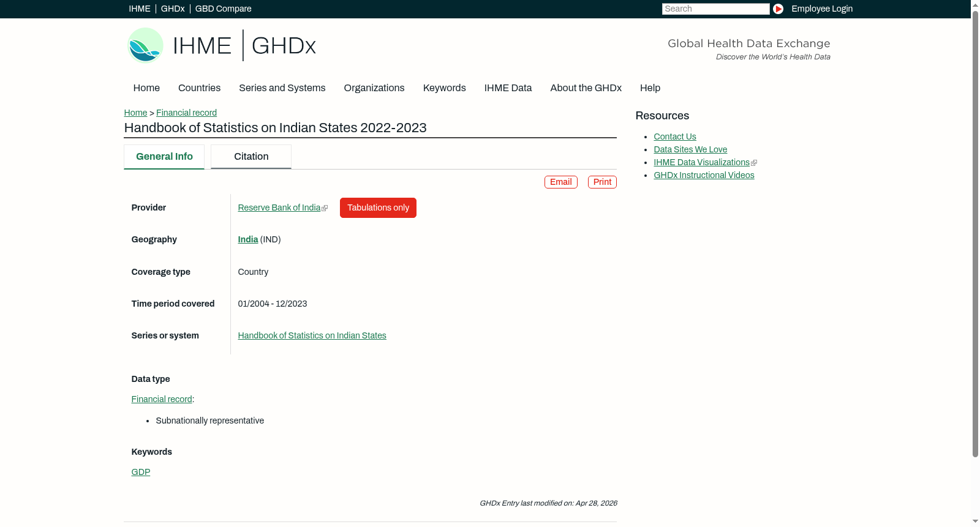Image resolution: width=980 pixels, height=527 pixels.
Task: Click the GHDx logo text in header
Action: point(284,46)
